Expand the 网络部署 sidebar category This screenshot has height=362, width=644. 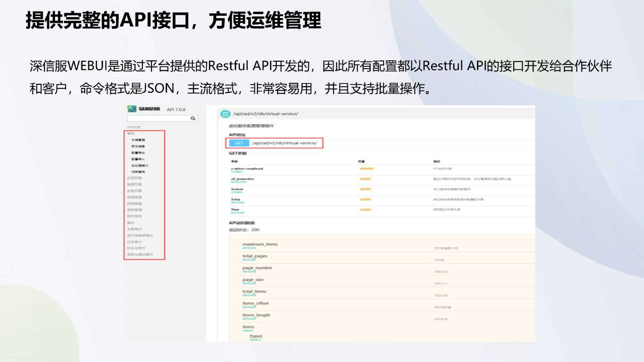point(134,204)
